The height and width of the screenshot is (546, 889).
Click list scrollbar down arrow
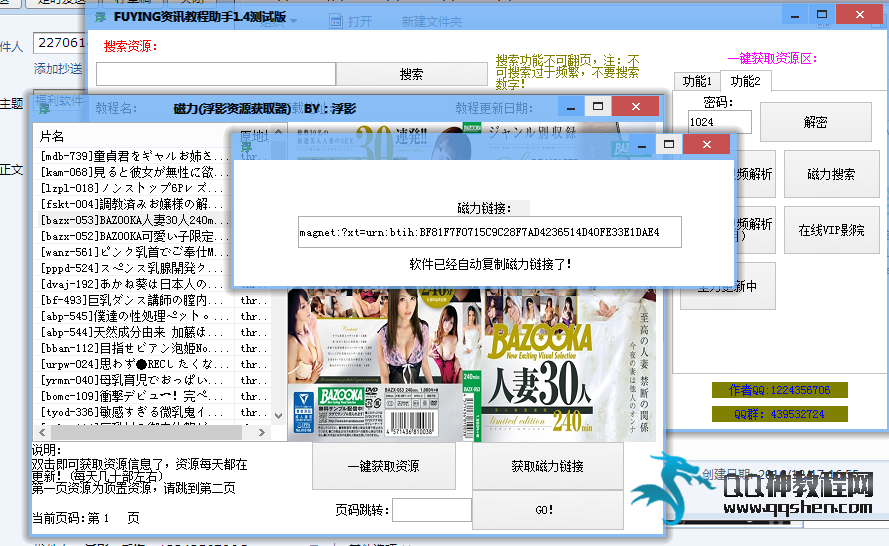[278, 416]
